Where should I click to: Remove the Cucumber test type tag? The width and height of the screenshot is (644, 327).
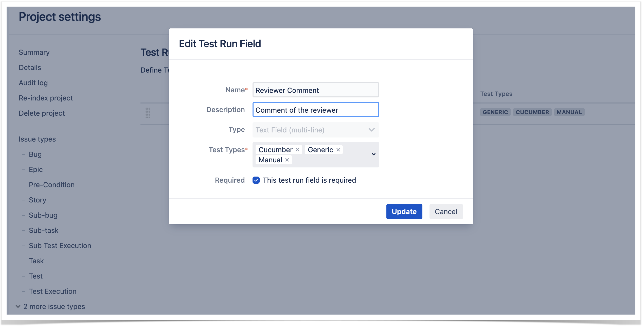pos(297,150)
